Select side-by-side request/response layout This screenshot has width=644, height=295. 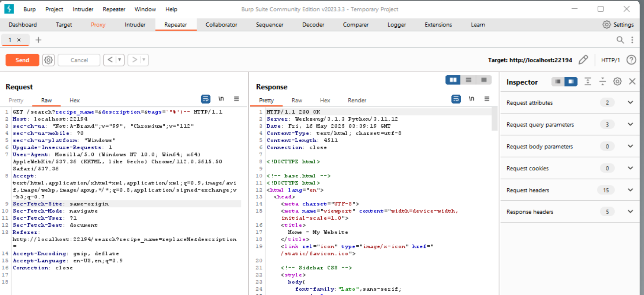tap(453, 80)
